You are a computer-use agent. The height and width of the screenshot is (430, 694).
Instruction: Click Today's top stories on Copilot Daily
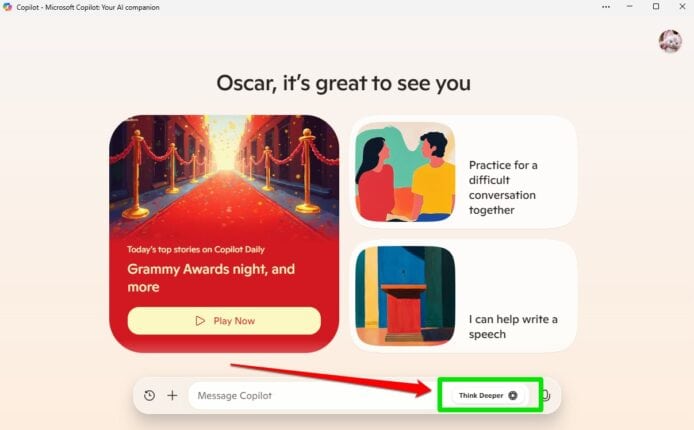(x=196, y=250)
